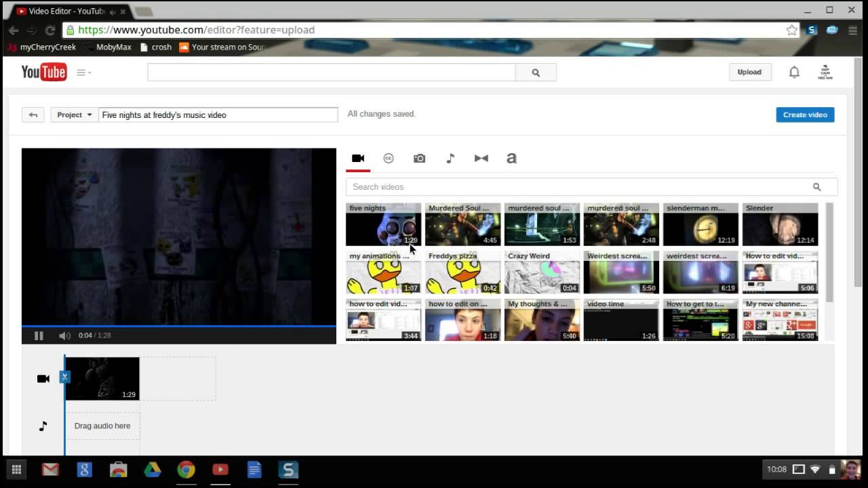Open the account avatar menu

[825, 72]
